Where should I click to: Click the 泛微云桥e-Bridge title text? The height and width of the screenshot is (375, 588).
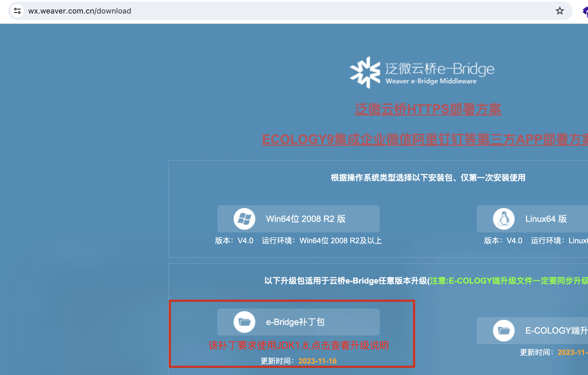point(440,69)
